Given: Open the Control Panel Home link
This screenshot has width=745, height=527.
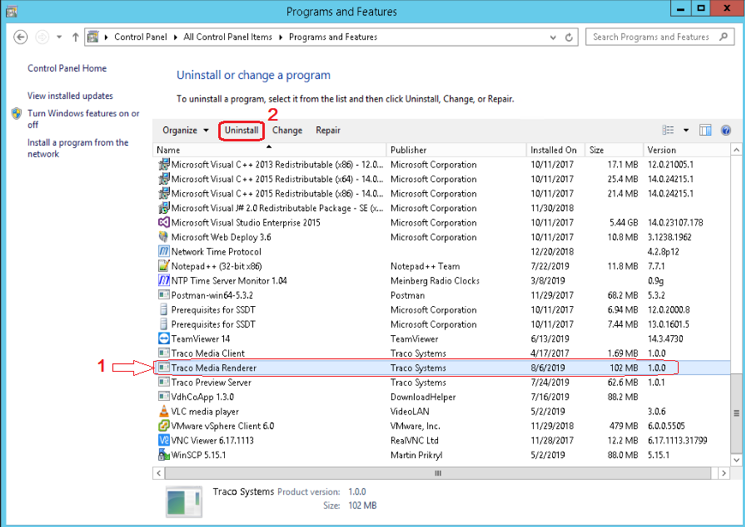Looking at the screenshot, I should 67,69.
